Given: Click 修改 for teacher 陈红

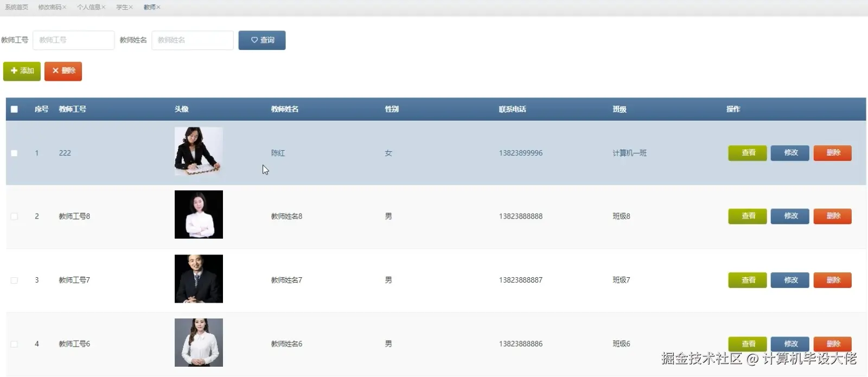Looking at the screenshot, I should (x=790, y=153).
